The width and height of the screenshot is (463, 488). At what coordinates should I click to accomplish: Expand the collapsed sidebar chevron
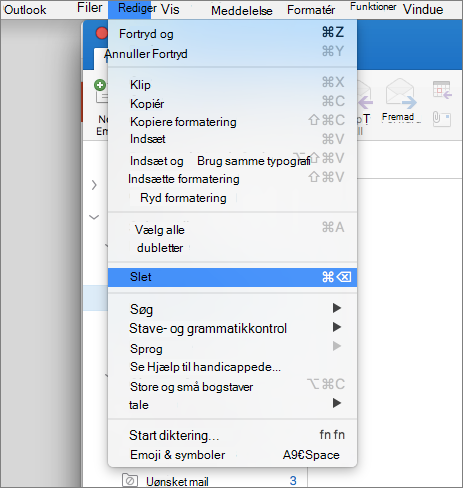(94, 185)
